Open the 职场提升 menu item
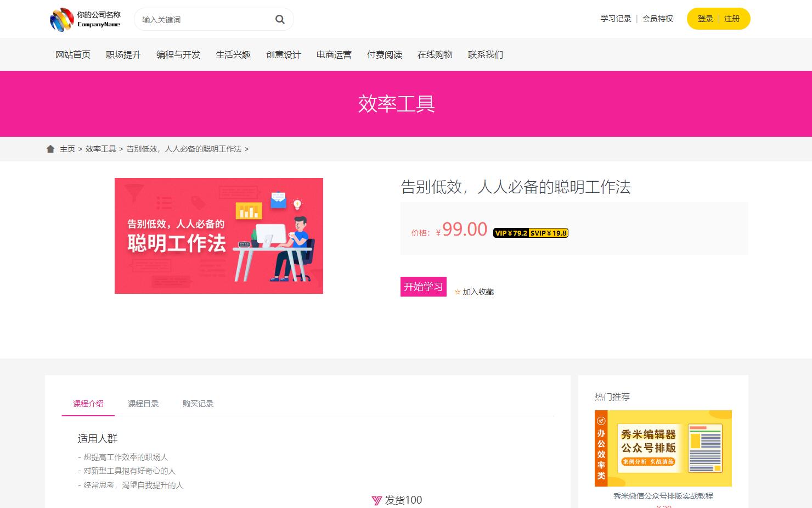Image resolution: width=812 pixels, height=508 pixels. (123, 55)
